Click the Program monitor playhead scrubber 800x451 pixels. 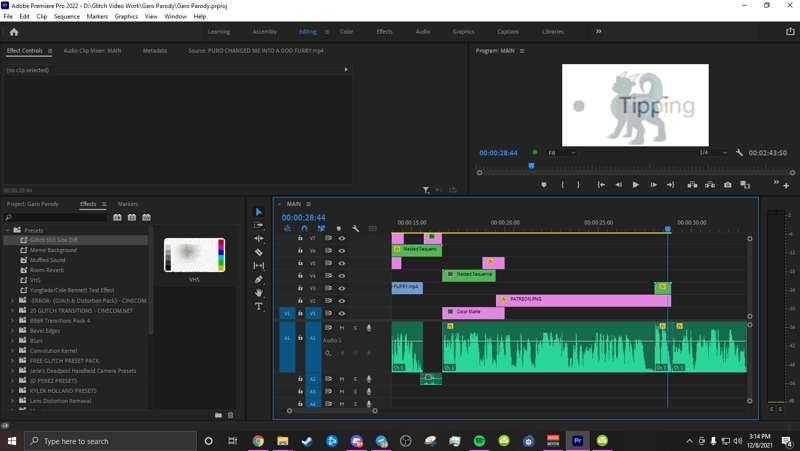(531, 166)
